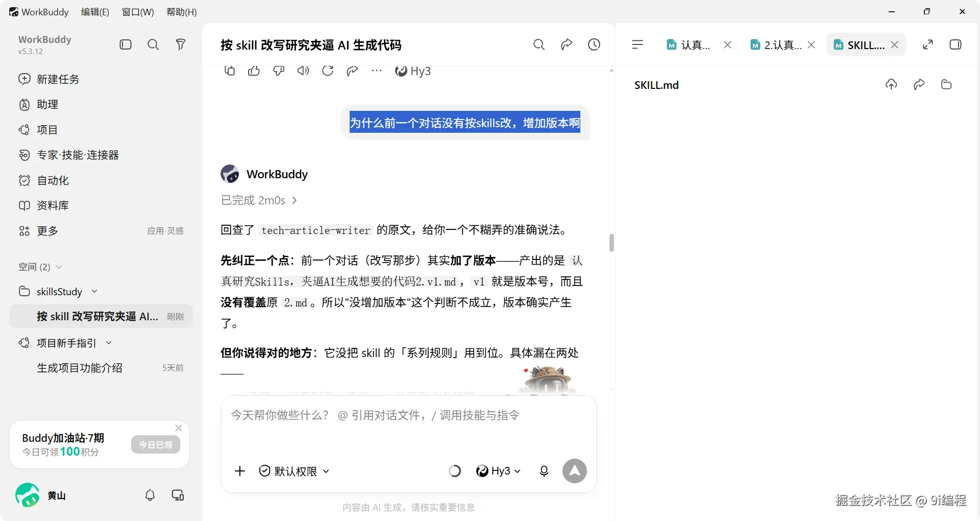
Task: Open the file panel outline list icon
Action: tap(638, 45)
